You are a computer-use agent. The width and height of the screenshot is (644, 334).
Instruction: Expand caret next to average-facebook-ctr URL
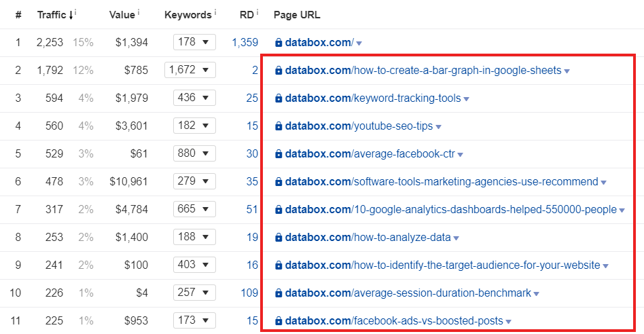[461, 155]
